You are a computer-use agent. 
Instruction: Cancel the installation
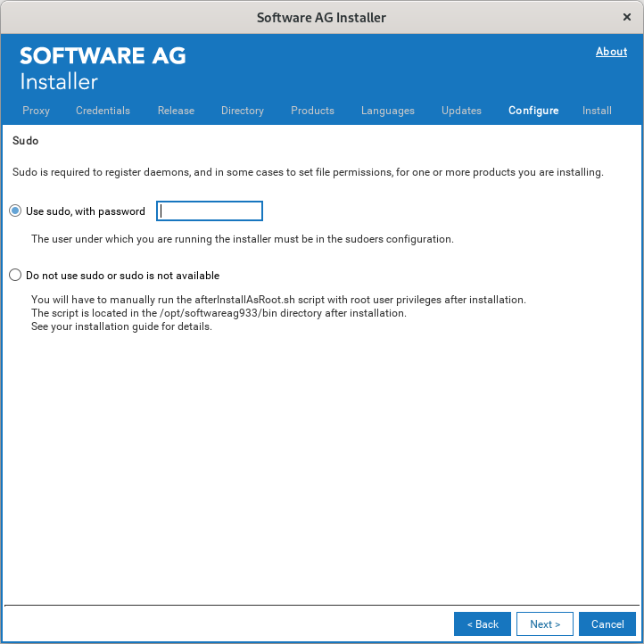click(607, 624)
